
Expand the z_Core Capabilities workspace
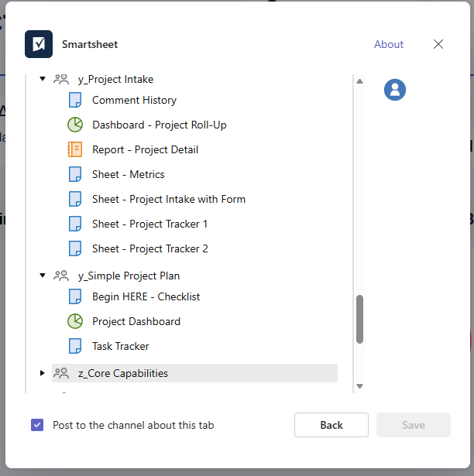pos(43,373)
